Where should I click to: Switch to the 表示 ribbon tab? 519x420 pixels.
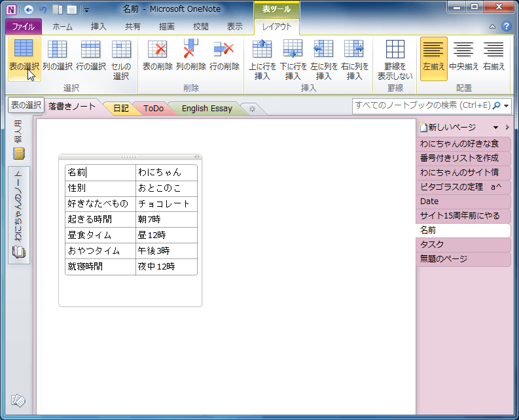(235, 27)
